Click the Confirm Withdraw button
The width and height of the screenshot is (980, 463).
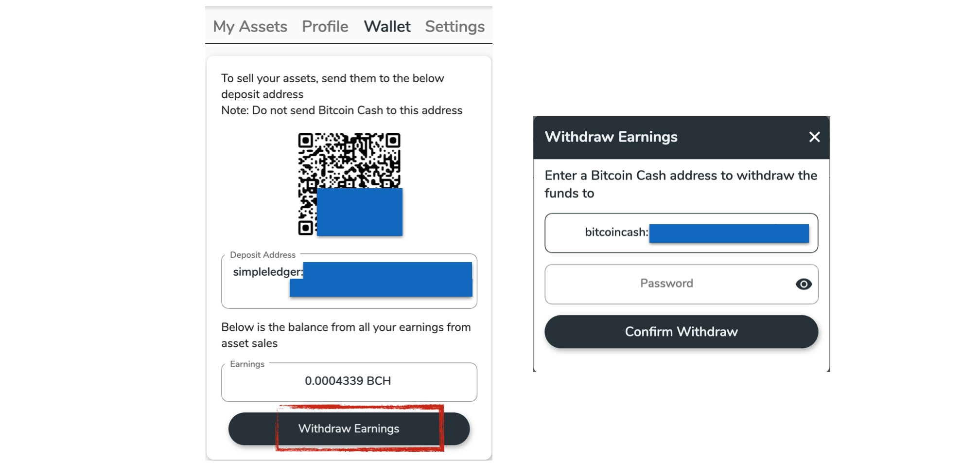tap(681, 332)
